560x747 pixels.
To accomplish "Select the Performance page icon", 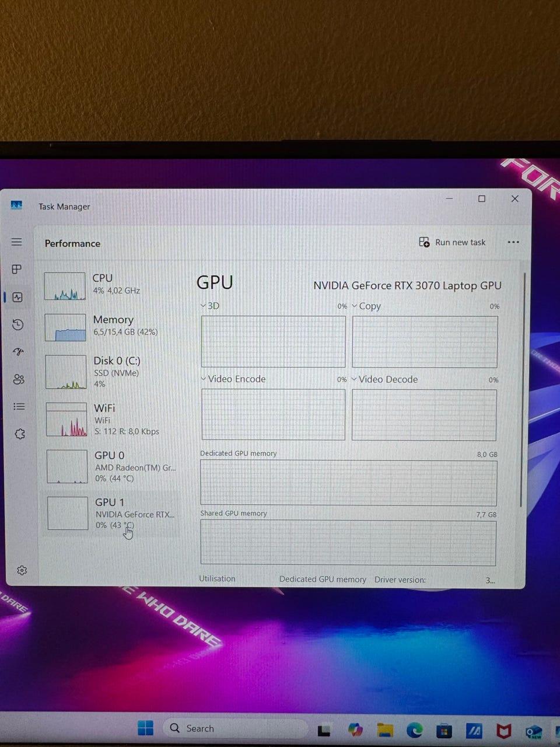I will 17,297.
